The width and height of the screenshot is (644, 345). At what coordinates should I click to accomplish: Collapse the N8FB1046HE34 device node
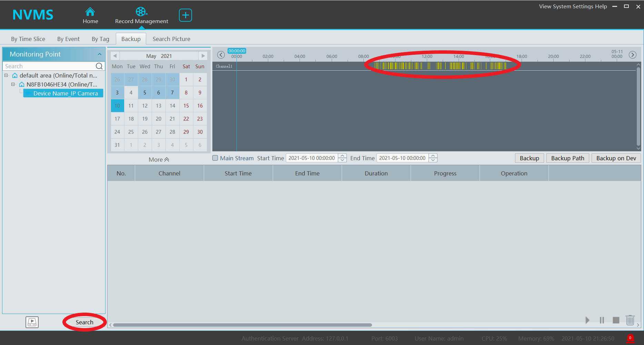pyautogui.click(x=13, y=84)
